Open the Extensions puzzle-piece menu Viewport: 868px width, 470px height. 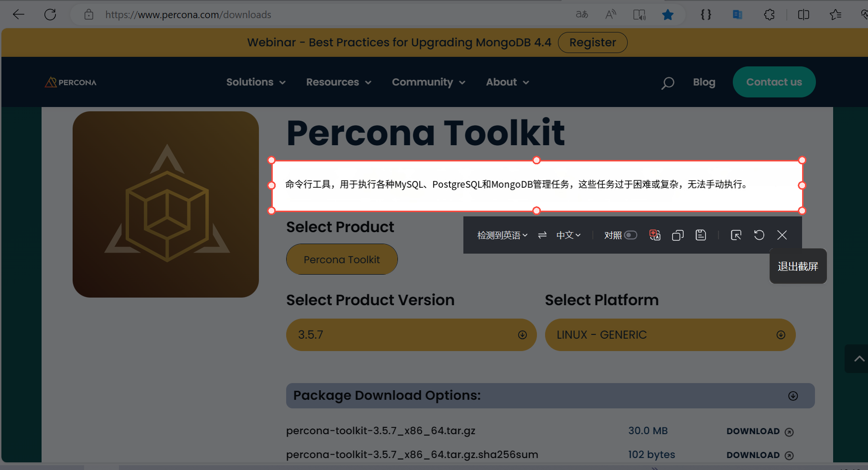769,14
